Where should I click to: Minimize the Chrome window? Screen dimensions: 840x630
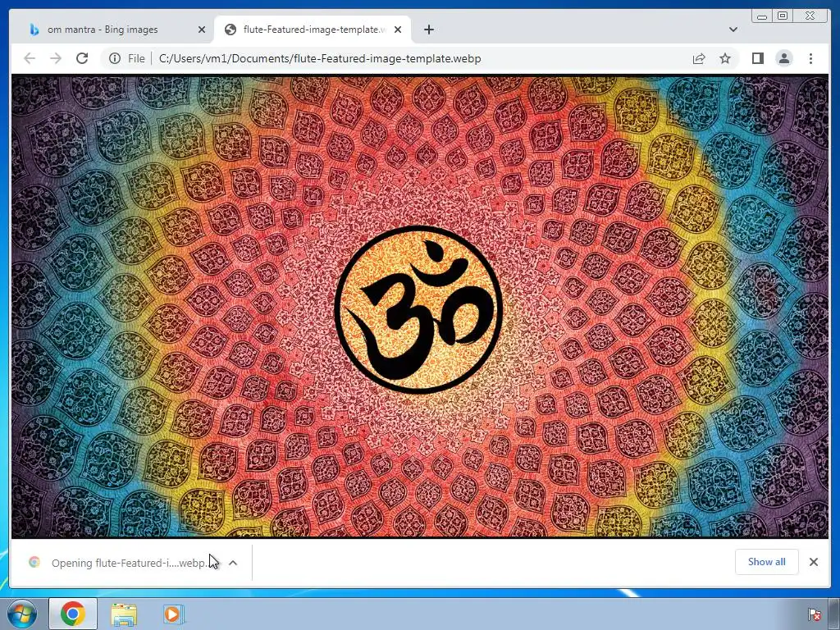762,16
